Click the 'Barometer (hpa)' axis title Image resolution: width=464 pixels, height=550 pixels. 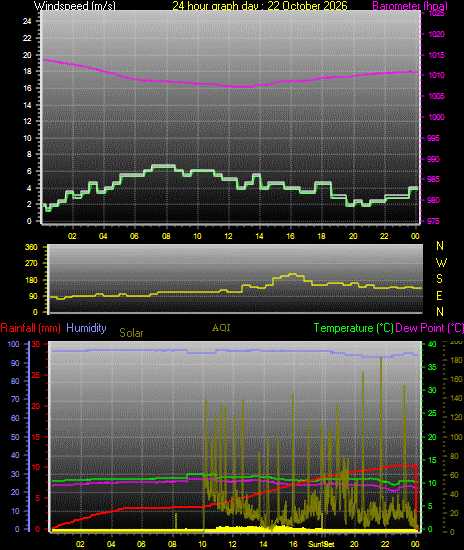coord(410,6)
